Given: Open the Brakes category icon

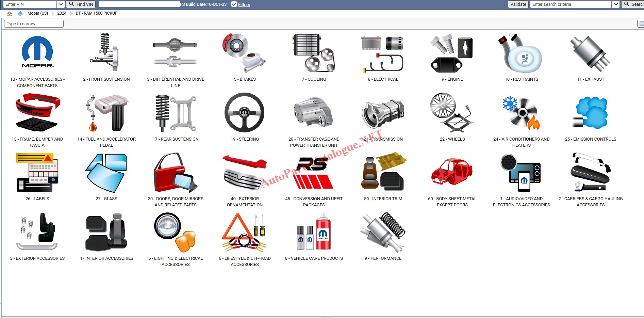Looking at the screenshot, I should pyautogui.click(x=244, y=52).
